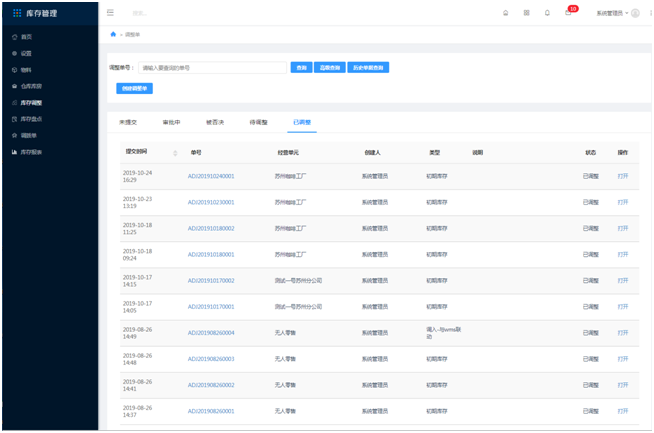Click the 调入-与wms联动 type cell
This screenshot has height=433, width=654.
(x=443, y=333)
